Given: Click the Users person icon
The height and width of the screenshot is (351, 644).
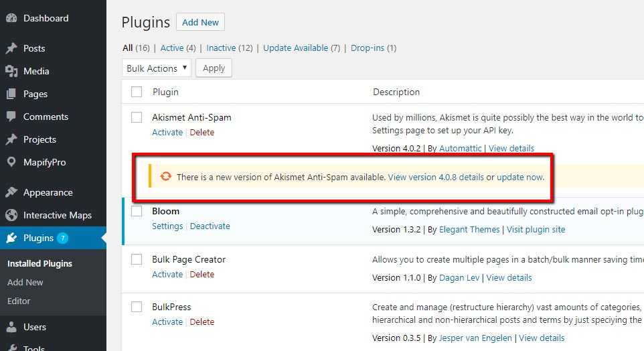Looking at the screenshot, I should pos(11,327).
